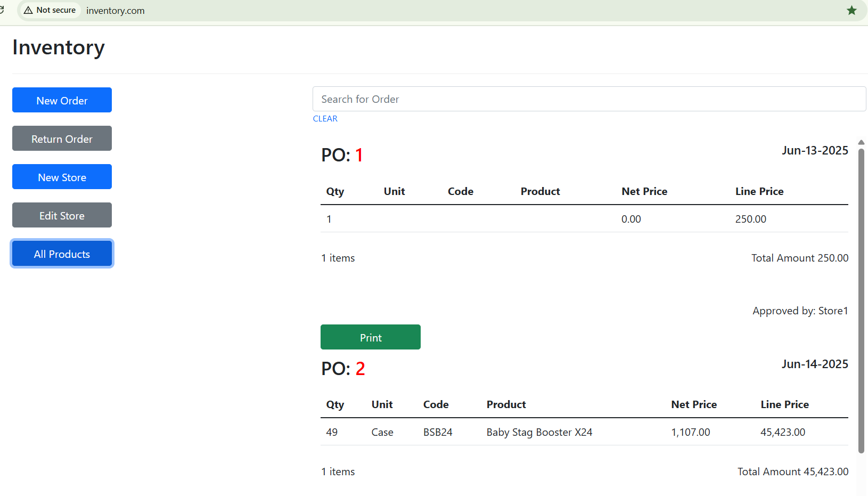Click the orders list scrollbar thumb
Screen dimensions: 868x496
861,298
